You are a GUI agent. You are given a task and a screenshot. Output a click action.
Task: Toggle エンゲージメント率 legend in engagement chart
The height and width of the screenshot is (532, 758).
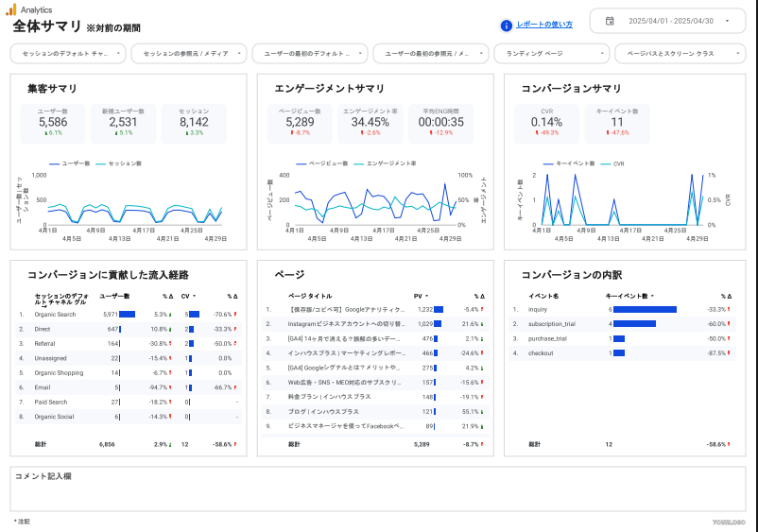click(x=385, y=163)
